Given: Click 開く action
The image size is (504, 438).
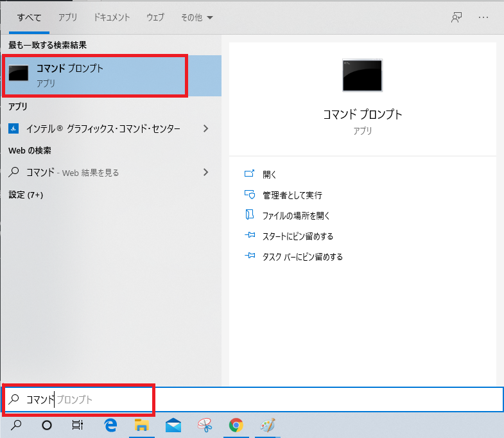Looking at the screenshot, I should click(x=270, y=175).
